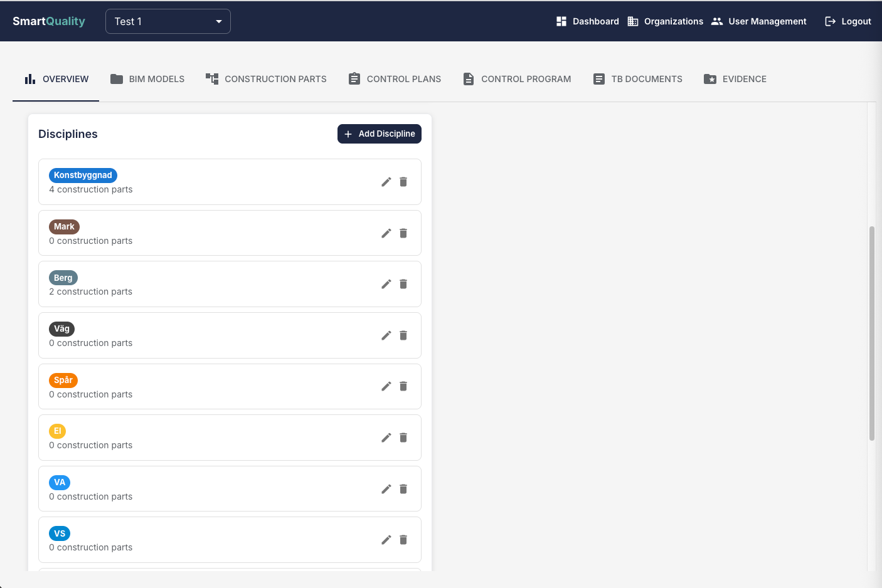The image size is (882, 588).
Task: Click the orange Spår color tag
Action: (63, 380)
